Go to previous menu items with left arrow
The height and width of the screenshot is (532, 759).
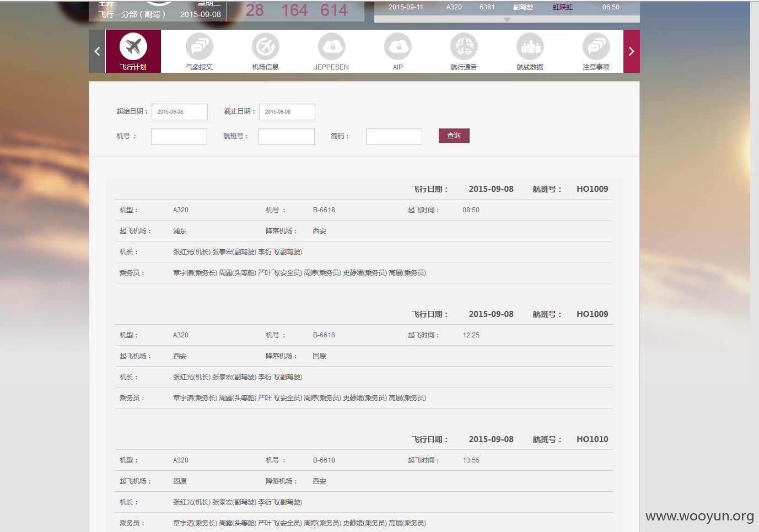pos(97,51)
